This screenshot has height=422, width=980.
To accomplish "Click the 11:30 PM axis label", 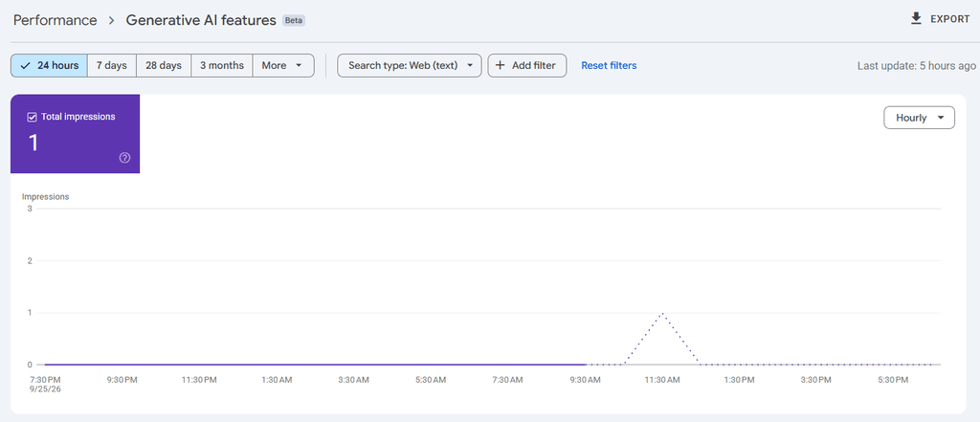I will (x=199, y=380).
